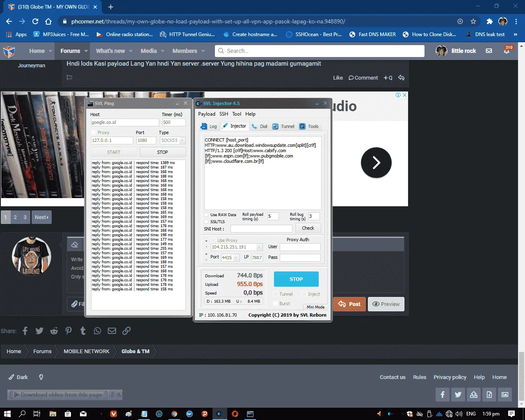Toggle the Tunnel checkbox

tap(276, 294)
